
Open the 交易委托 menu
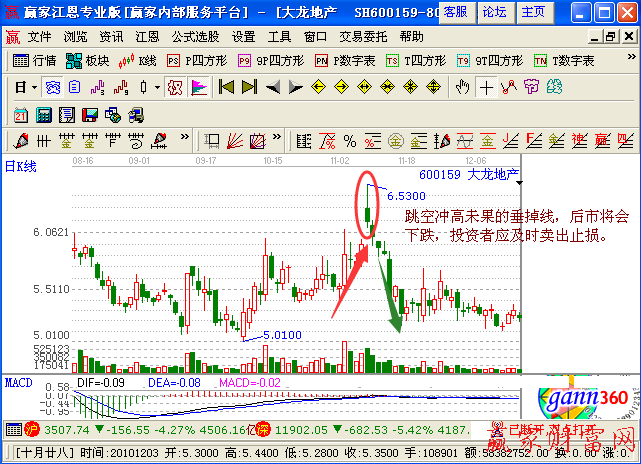(x=363, y=37)
